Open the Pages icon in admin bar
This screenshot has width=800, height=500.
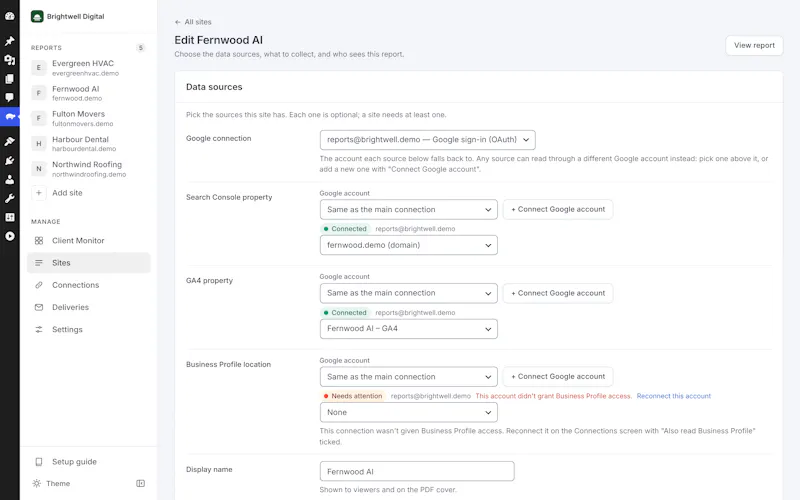point(10,79)
